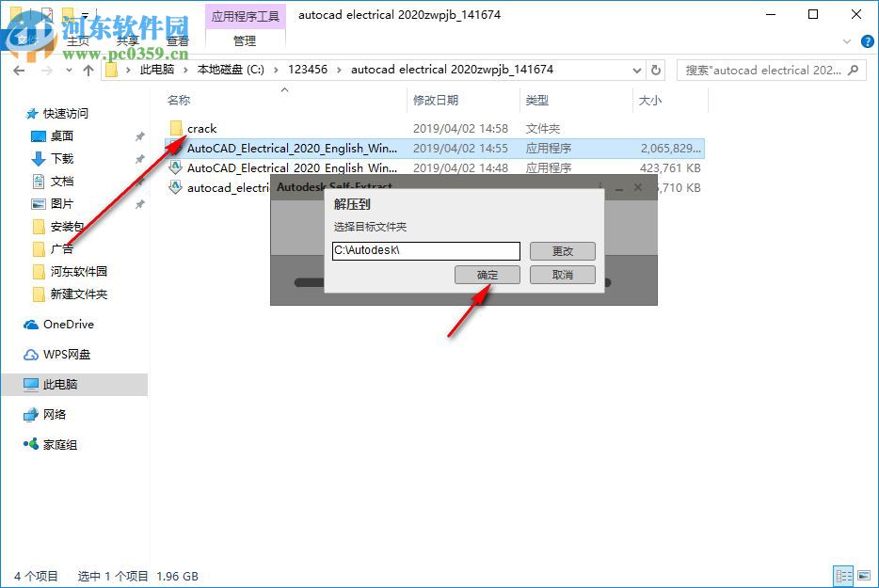
Task: Open the 管理 tab under 应用程序工具
Action: [x=244, y=40]
